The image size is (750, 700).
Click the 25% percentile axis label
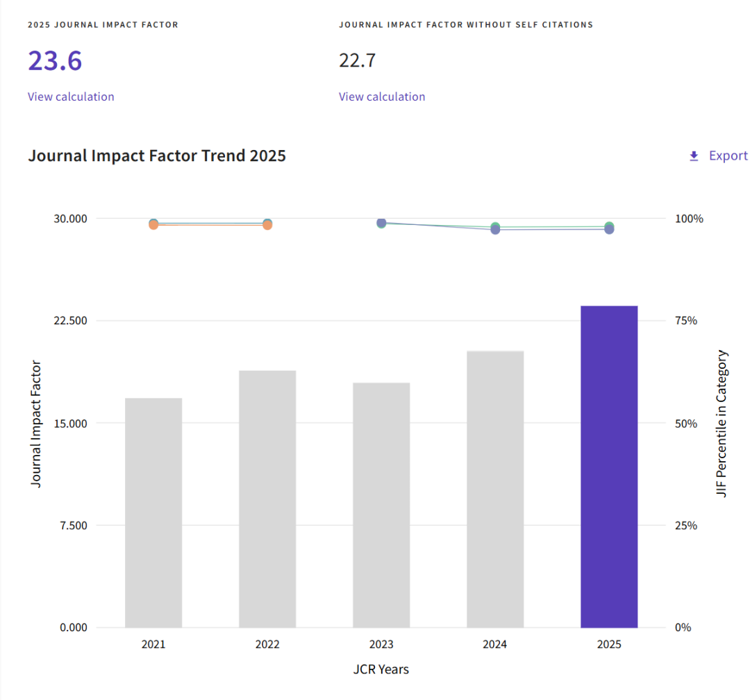[x=686, y=526]
